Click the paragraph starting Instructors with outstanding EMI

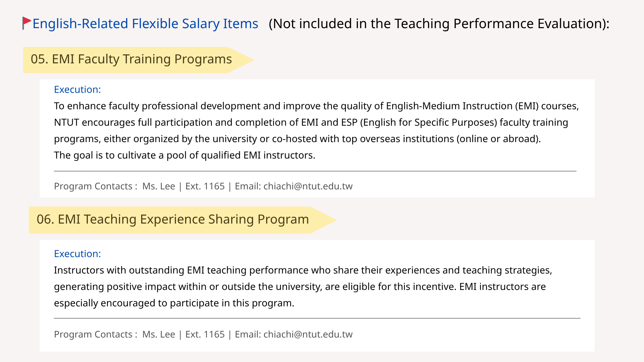pos(303,287)
